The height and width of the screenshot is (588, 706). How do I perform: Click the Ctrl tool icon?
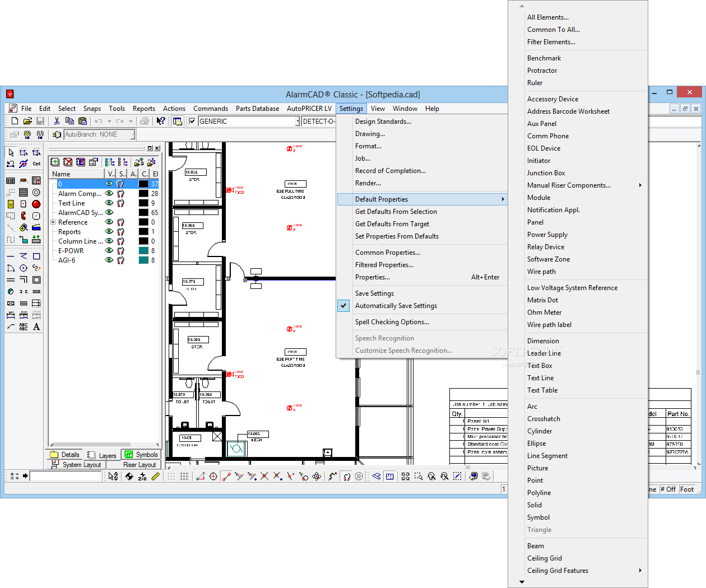[x=36, y=164]
